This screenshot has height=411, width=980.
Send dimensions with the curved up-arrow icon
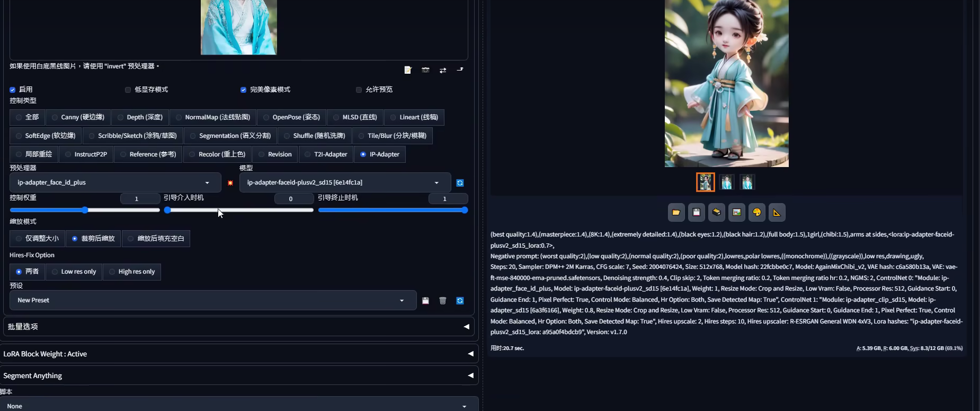point(460,70)
